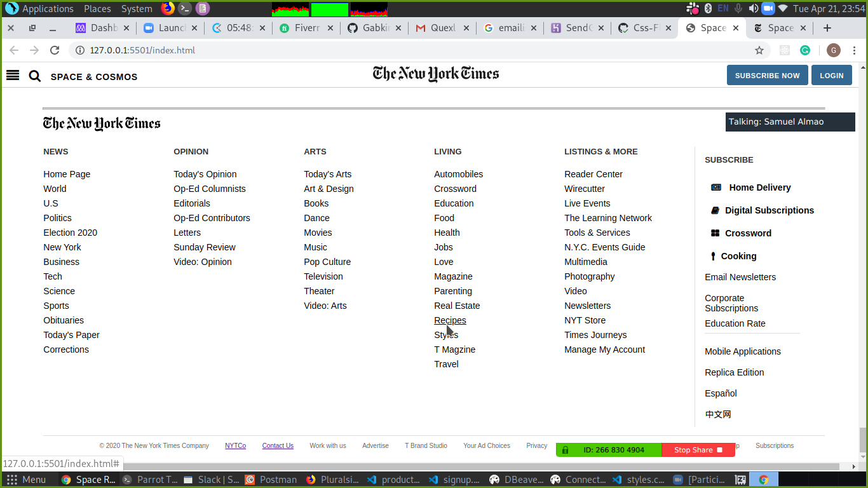Open Op-Ed Columnists link
The image size is (868, 488).
[210, 189]
